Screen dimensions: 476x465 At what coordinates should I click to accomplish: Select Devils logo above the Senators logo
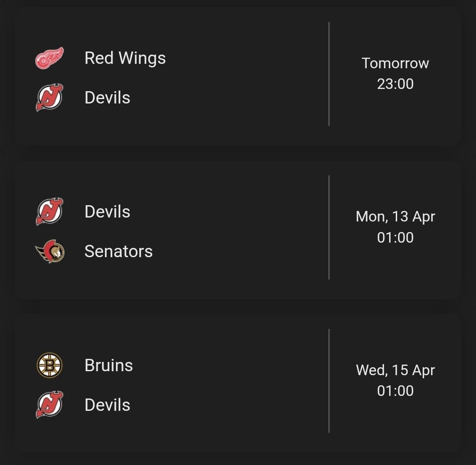pyautogui.click(x=49, y=212)
